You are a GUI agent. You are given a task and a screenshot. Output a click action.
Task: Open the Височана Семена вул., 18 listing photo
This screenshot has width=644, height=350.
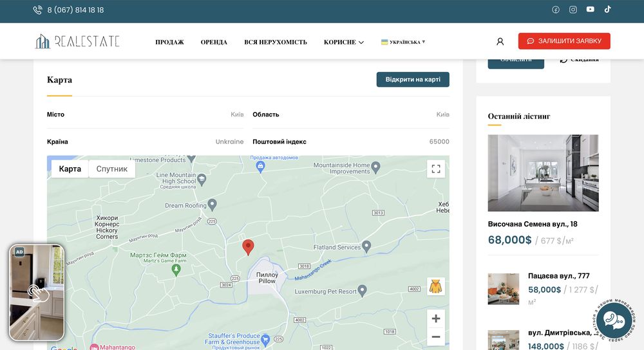(x=543, y=172)
